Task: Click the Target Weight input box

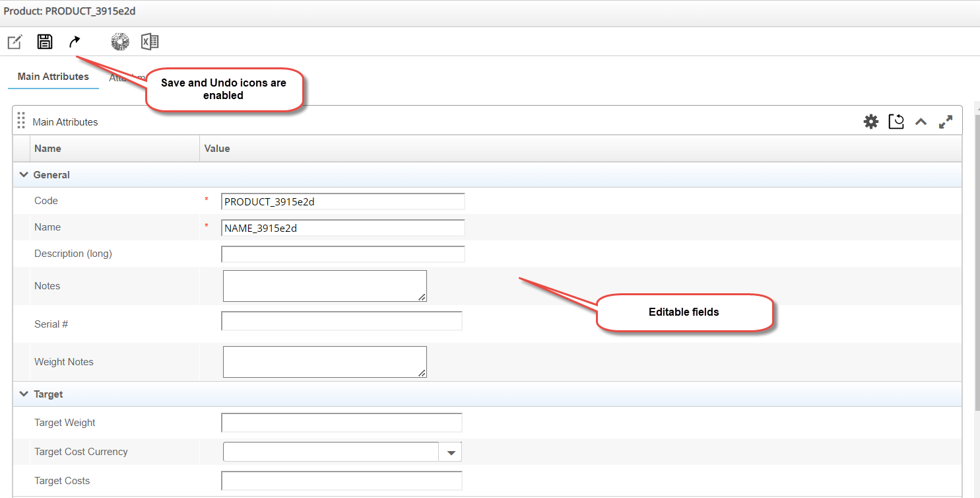Action: pos(342,423)
